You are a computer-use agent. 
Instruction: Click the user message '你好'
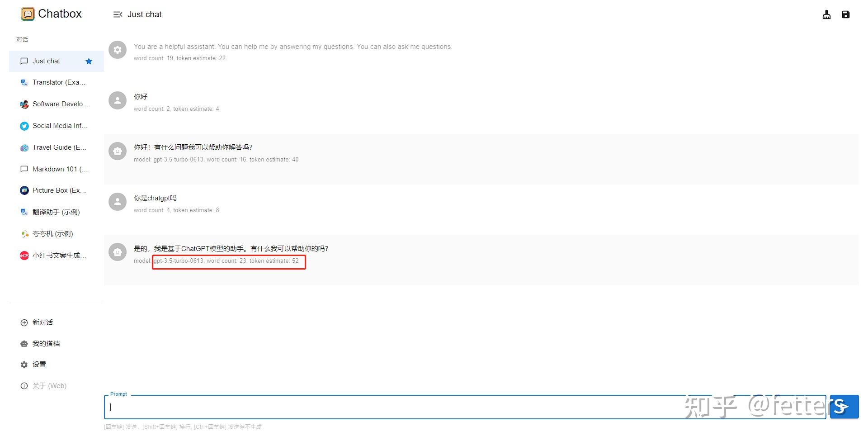coord(141,97)
